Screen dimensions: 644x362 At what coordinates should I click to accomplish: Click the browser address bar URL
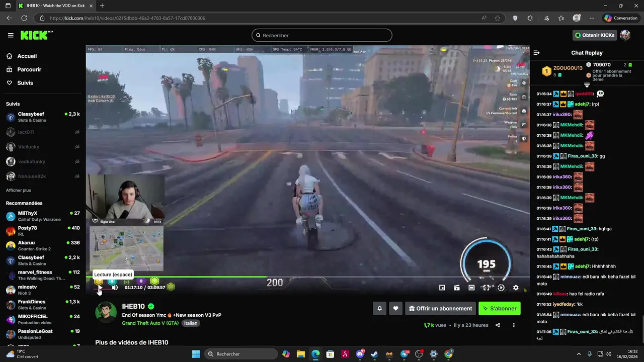click(127, 18)
